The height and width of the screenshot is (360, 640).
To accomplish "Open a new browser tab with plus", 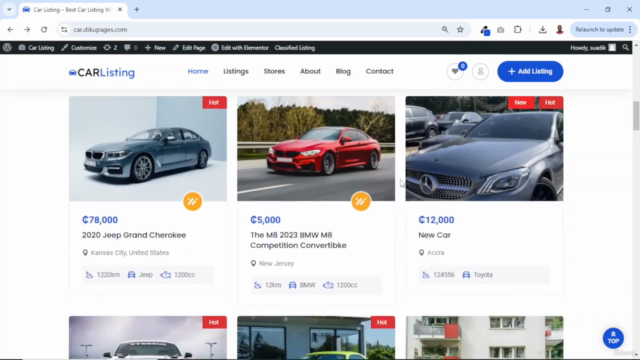I will (x=137, y=9).
